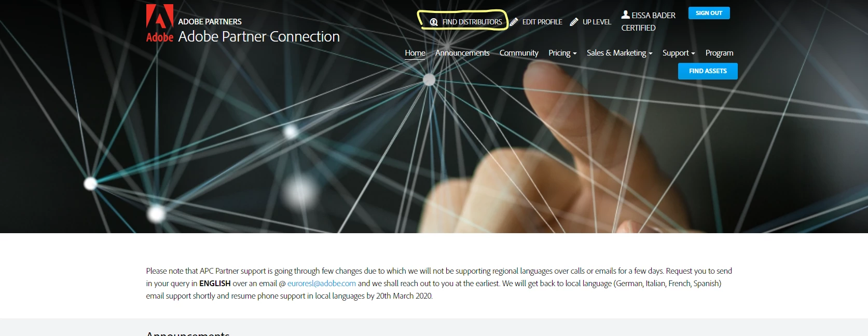Expand the Support dropdown menu
Screen dimensions: 868x336
tap(679, 53)
